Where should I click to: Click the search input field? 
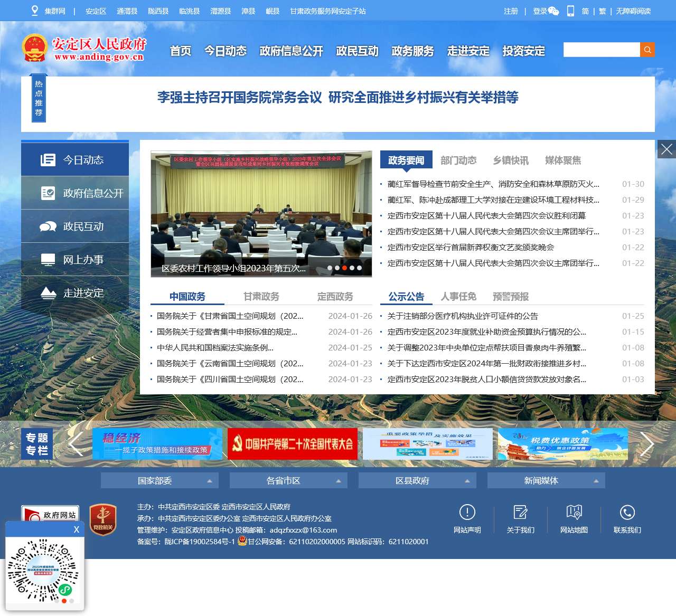(x=602, y=50)
